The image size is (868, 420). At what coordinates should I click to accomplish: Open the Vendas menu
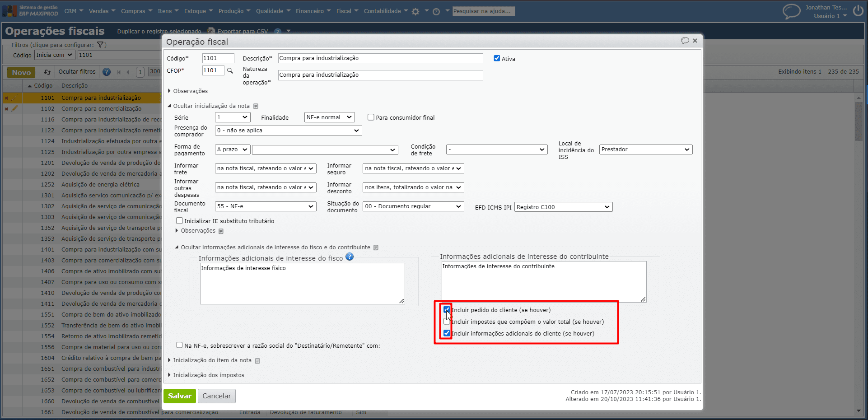tap(102, 11)
